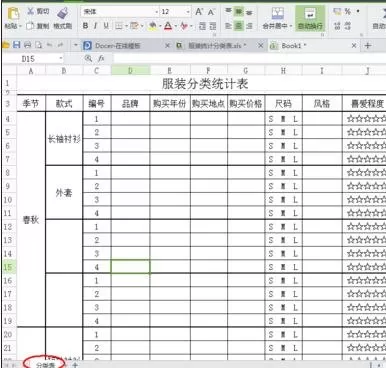The image size is (386, 368).
Task: Add a new sheet with plus
Action: 75,365
